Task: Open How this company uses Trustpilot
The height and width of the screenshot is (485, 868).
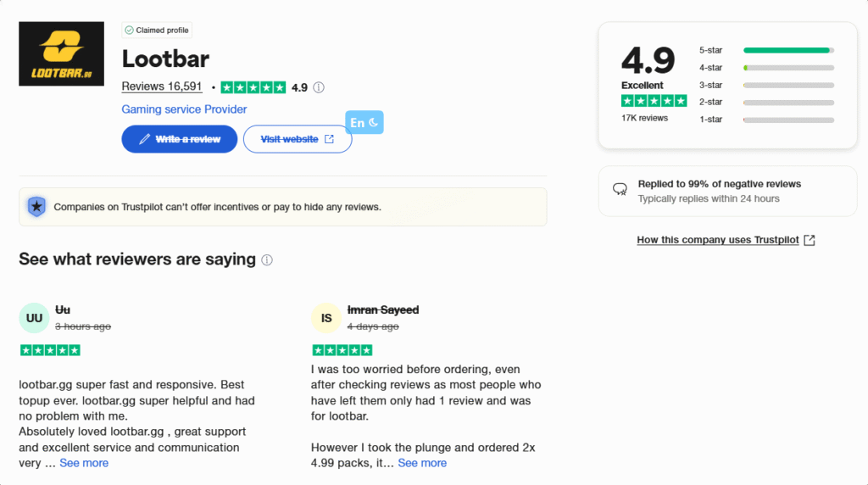Action: point(718,240)
